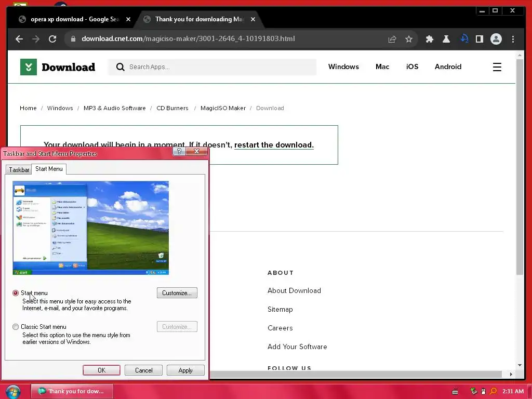View site information via the padlock icon
Image resolution: width=532 pixels, height=399 pixels.
click(x=73, y=39)
